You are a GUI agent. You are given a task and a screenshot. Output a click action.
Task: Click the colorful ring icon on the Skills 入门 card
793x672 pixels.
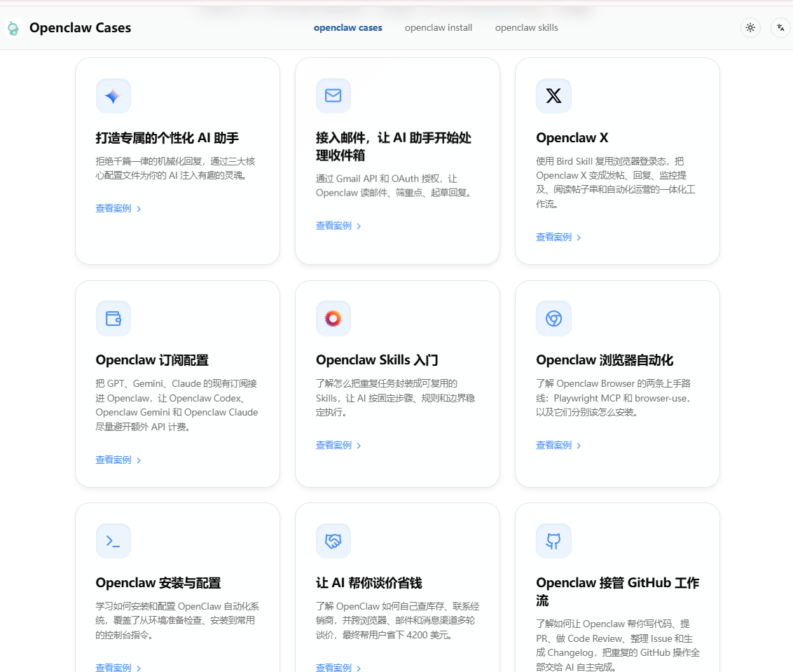coord(333,318)
